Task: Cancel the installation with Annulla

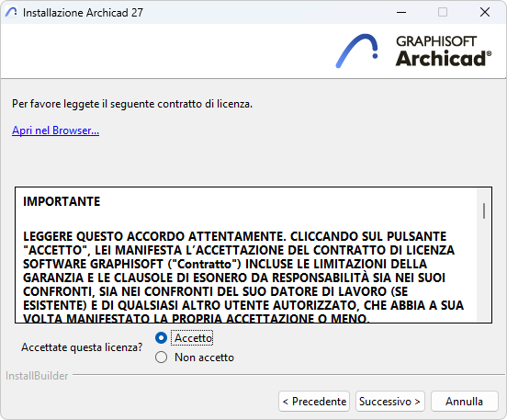Action: click(465, 402)
